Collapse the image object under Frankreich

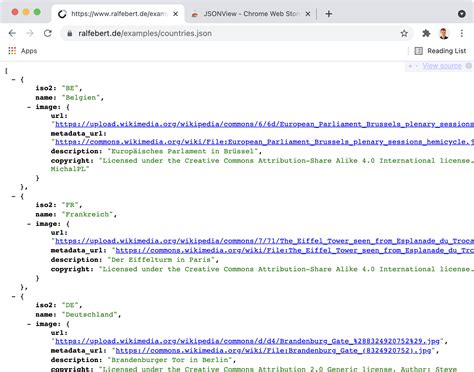[29, 224]
